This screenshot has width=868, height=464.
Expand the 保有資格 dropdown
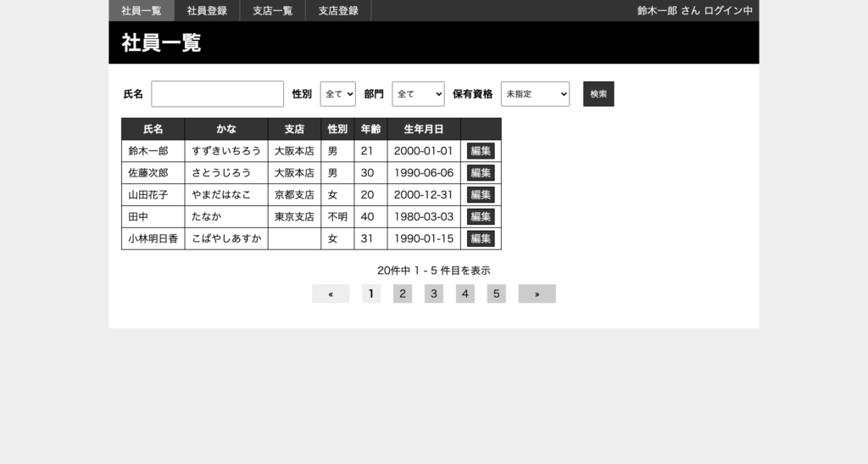pyautogui.click(x=535, y=94)
